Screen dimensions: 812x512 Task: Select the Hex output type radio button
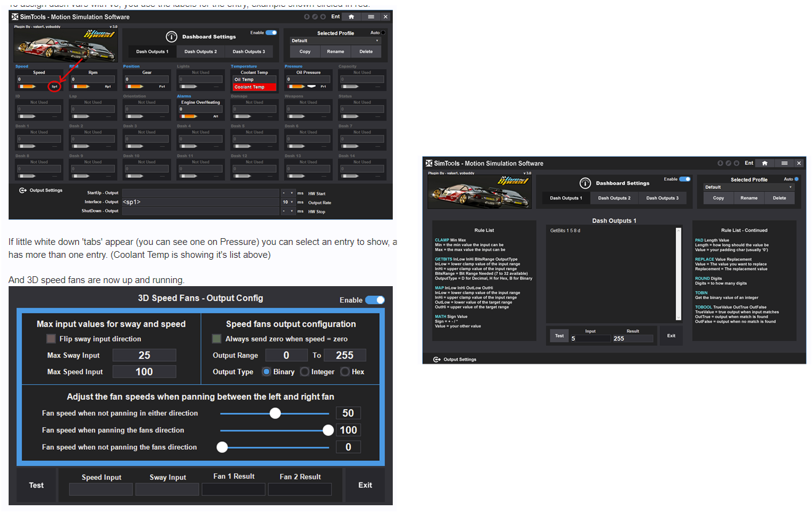pyautogui.click(x=345, y=372)
